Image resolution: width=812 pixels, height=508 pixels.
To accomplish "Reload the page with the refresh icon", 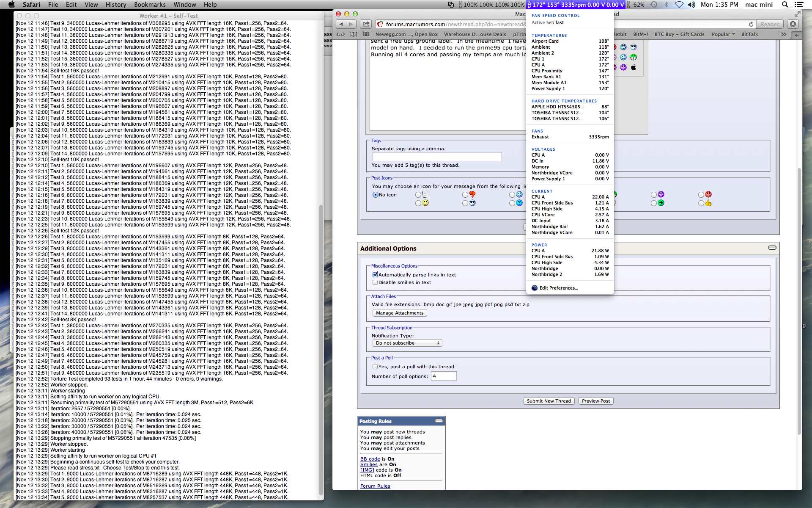I will click(x=751, y=24).
